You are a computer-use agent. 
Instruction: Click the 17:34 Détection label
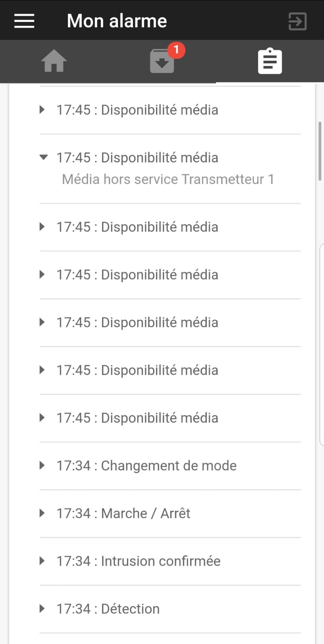click(x=108, y=609)
